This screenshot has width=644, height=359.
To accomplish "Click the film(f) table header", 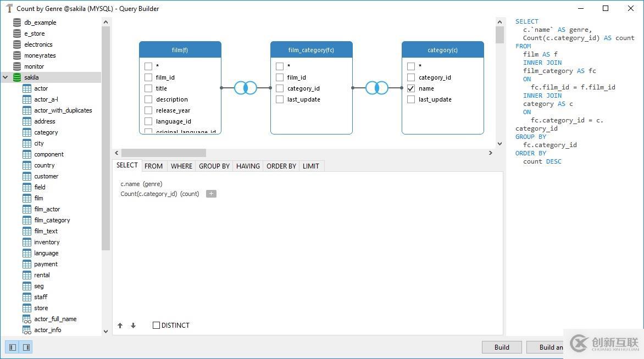I will tap(180, 49).
